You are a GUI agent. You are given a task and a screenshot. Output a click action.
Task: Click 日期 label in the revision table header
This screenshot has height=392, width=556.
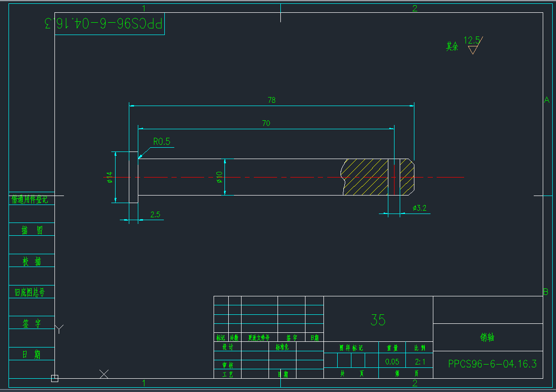pos(314,338)
